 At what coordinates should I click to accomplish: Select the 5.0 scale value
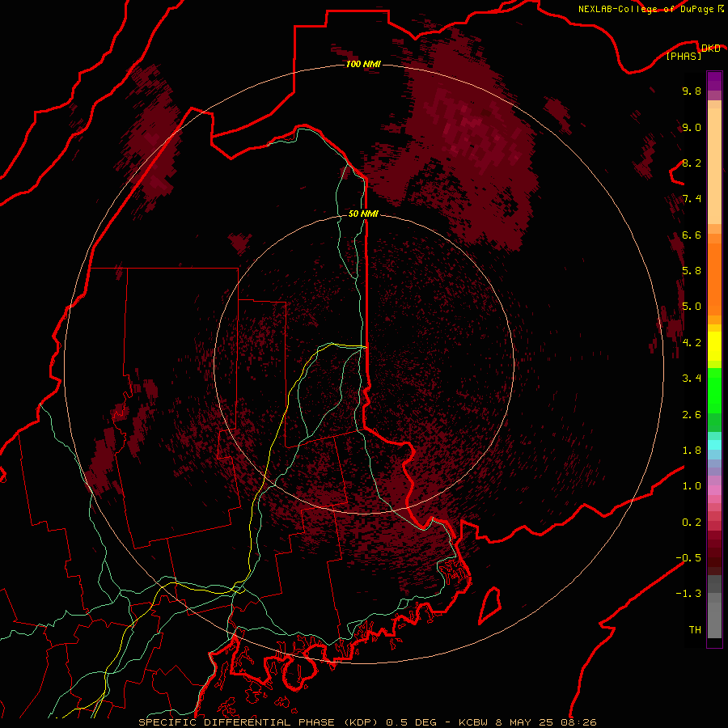(x=692, y=307)
